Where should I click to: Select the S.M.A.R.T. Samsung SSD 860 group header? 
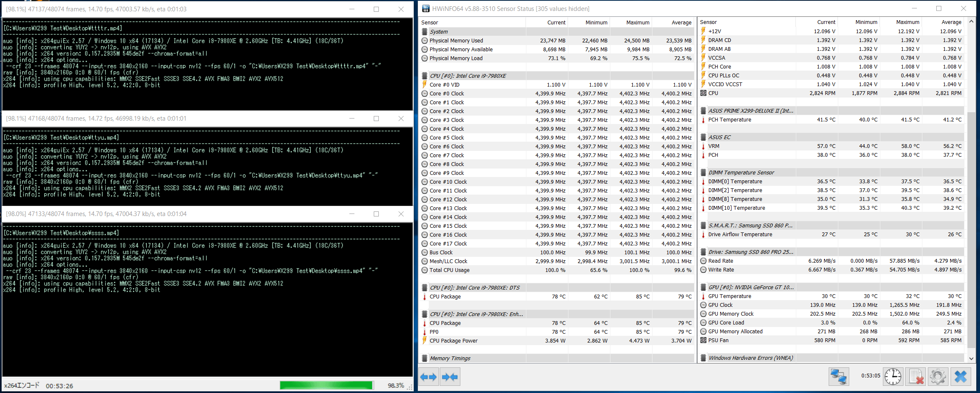pyautogui.click(x=832, y=225)
